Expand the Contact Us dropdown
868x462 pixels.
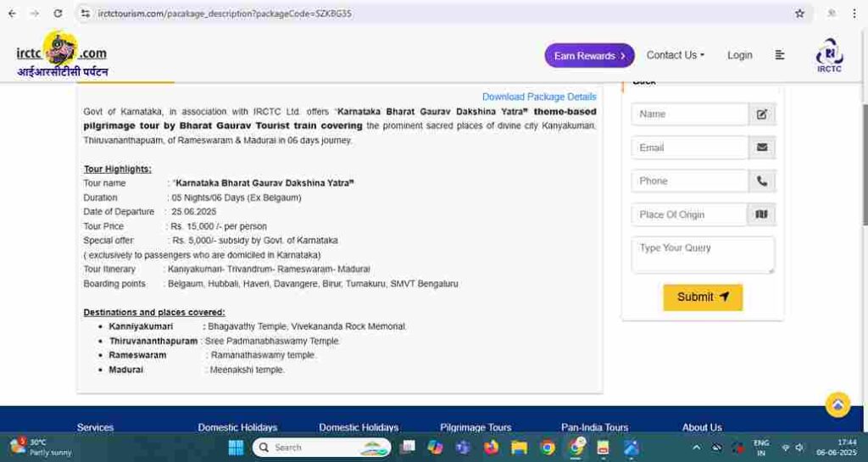pyautogui.click(x=675, y=55)
